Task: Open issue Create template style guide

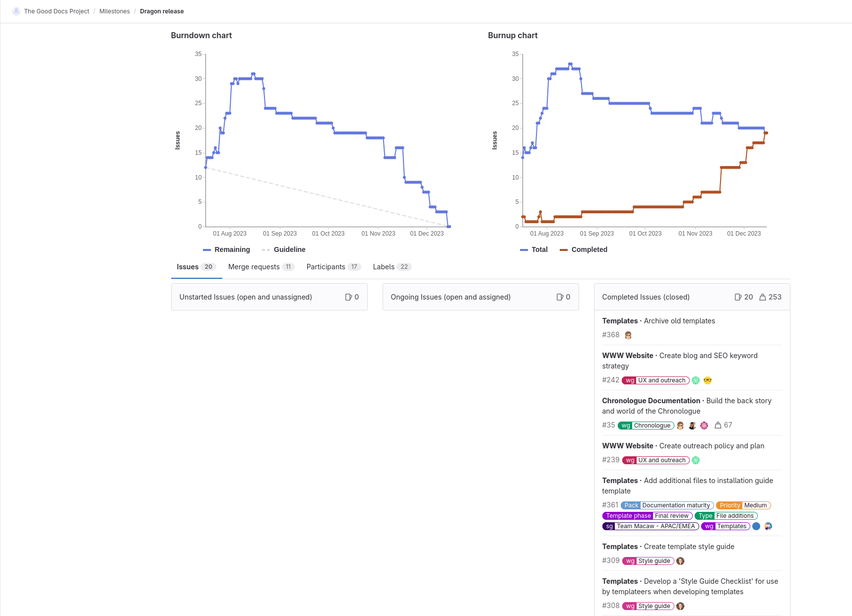Action: coord(689,547)
